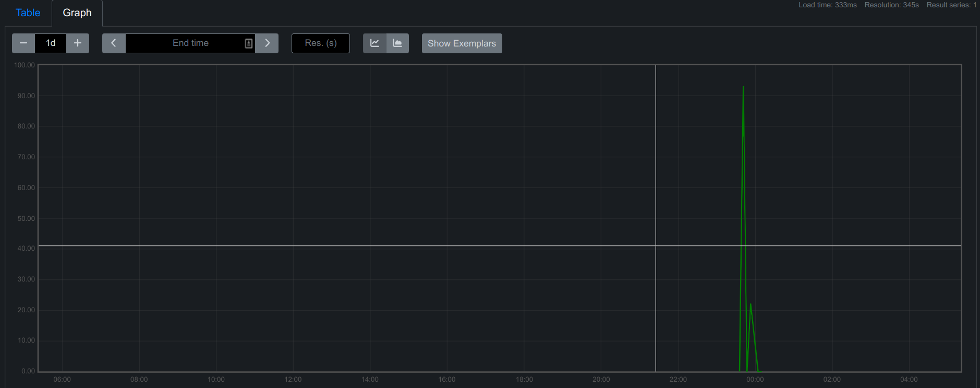
Task: Click the Show Exemplars button
Action: (462, 43)
